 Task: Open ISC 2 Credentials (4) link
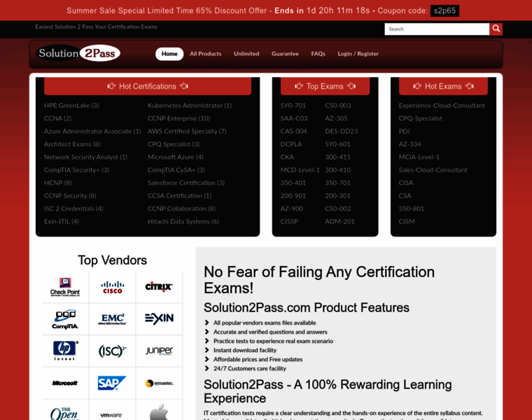coord(73,209)
